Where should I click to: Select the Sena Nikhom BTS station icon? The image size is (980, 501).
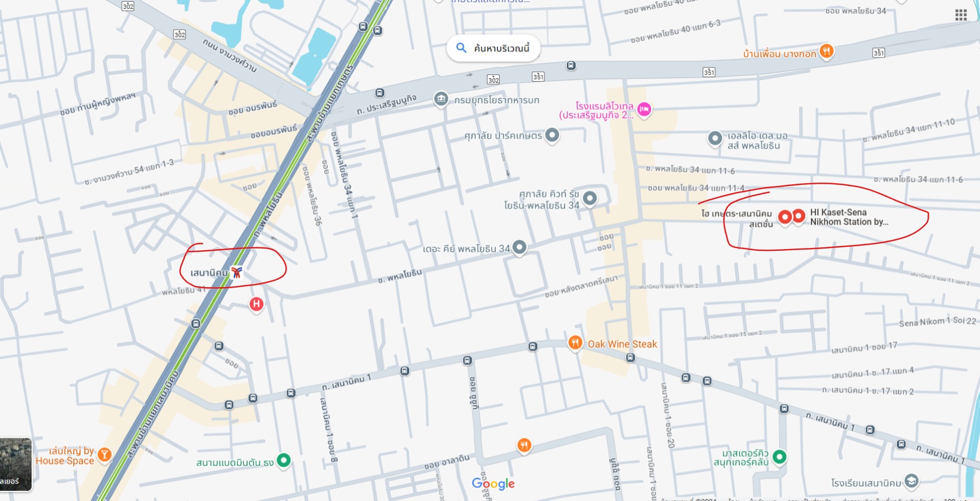[x=237, y=273]
